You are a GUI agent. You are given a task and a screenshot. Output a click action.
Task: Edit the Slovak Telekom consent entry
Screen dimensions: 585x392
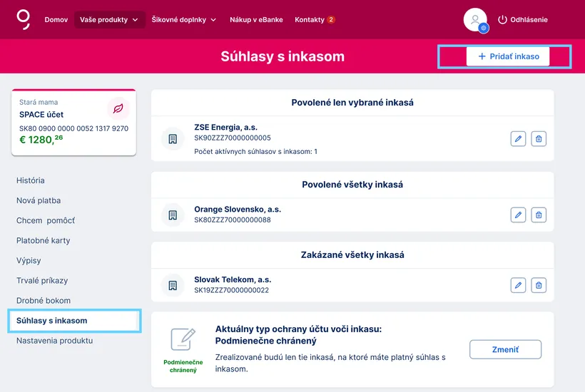pos(518,285)
